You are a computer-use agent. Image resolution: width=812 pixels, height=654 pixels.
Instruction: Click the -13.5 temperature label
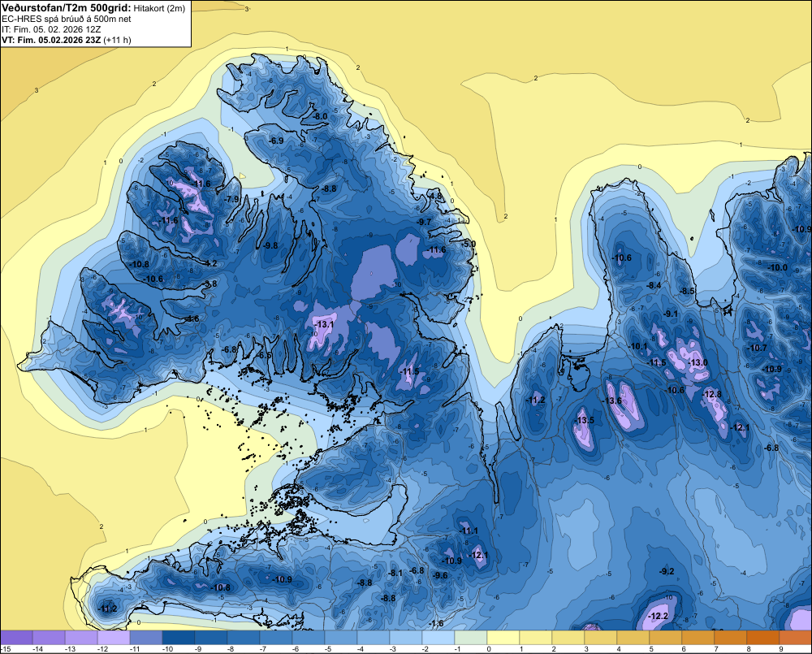click(585, 420)
